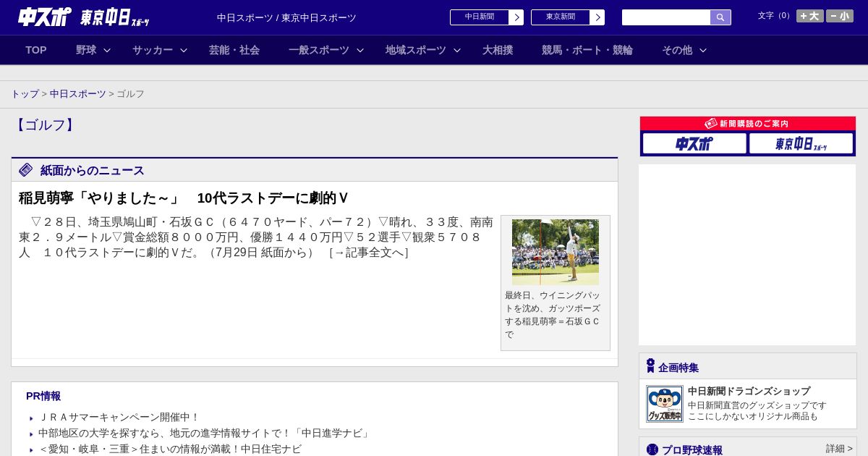
Task: Click 東京中日スポーツ subscription banner button
Action: click(x=801, y=143)
